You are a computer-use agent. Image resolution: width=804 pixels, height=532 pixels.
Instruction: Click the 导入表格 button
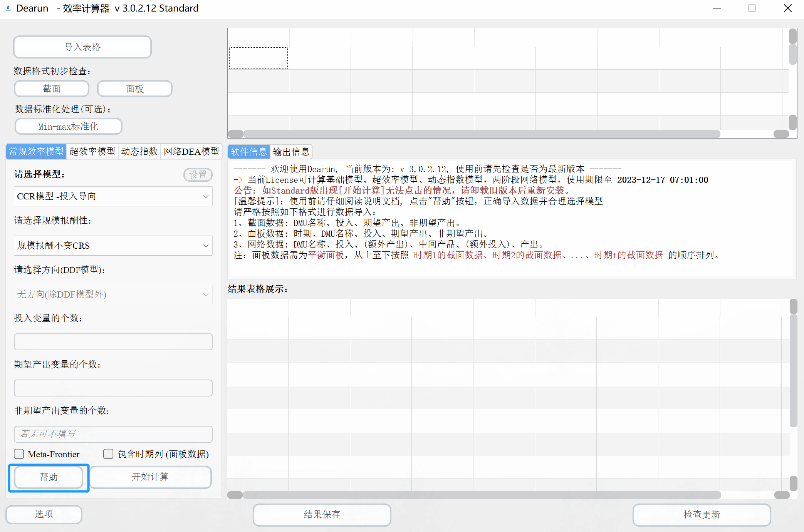pos(82,47)
